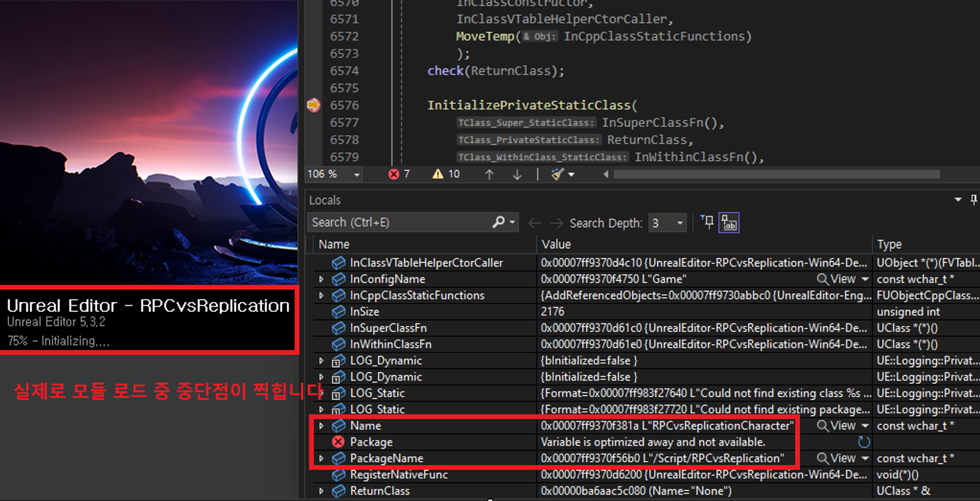This screenshot has width=980, height=501.
Task: Toggle the Locals window auto-hide pin
Action: [974, 200]
